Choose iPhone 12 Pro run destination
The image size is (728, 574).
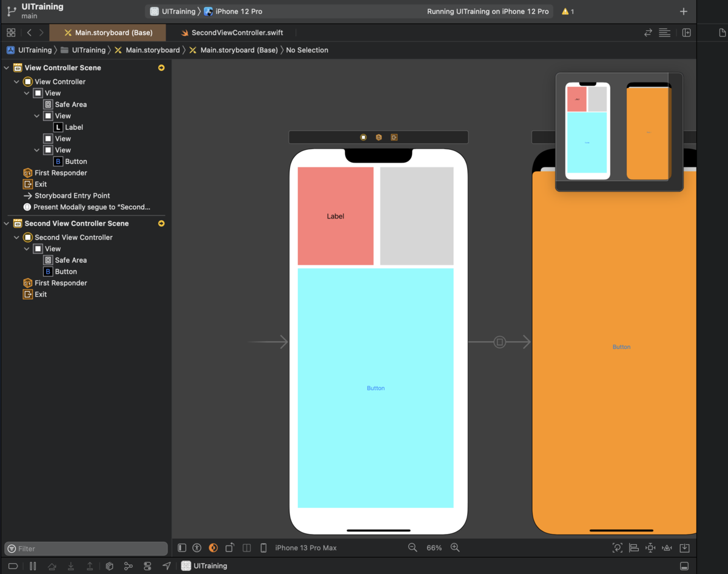click(234, 12)
